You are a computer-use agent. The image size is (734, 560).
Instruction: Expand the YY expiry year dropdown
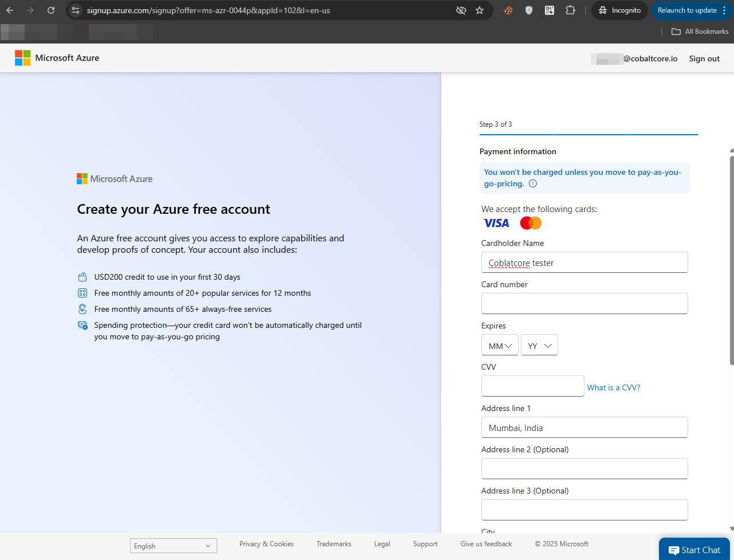[x=539, y=345]
